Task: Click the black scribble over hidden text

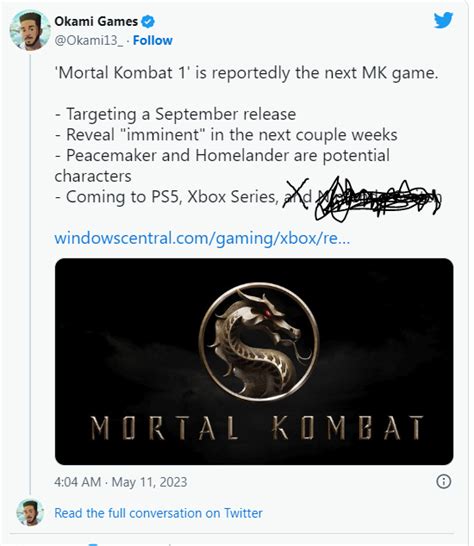Action: [377, 199]
